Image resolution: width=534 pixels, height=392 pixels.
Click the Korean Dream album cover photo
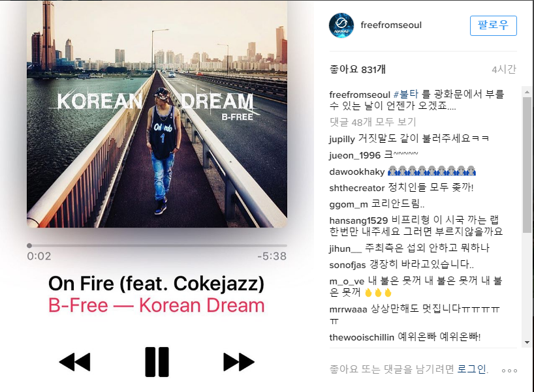157,114
